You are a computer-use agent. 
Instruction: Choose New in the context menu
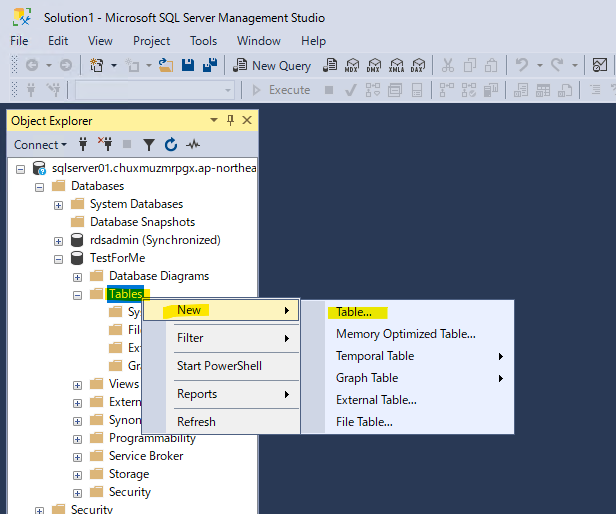tap(221, 310)
